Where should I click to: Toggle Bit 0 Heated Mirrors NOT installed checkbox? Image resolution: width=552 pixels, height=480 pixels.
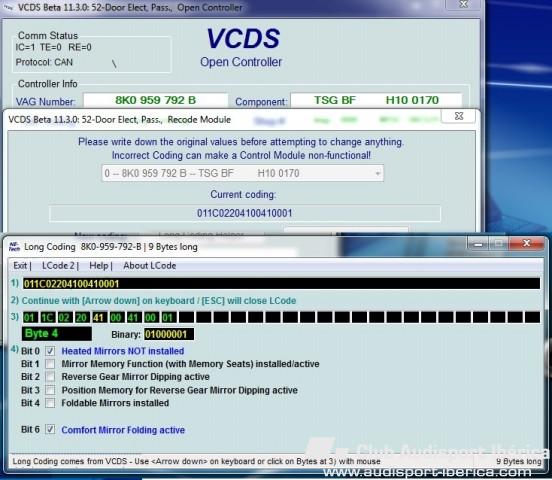pos(50,351)
